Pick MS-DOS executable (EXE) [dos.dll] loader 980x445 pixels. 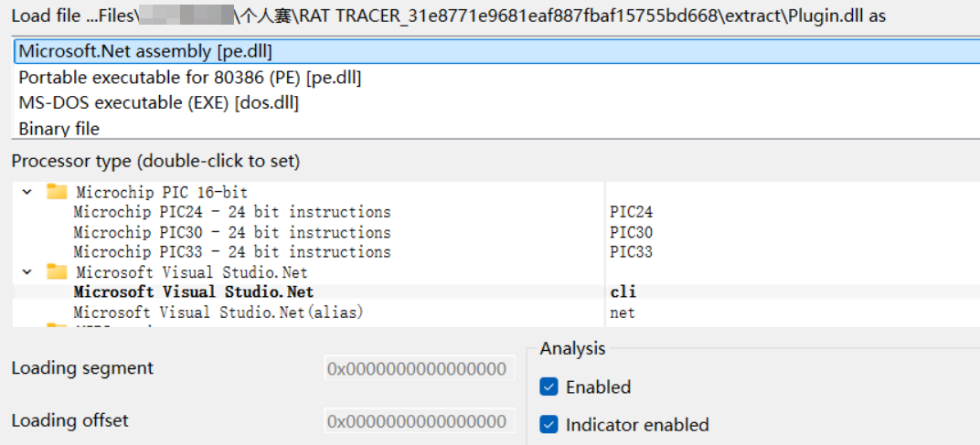(x=158, y=103)
